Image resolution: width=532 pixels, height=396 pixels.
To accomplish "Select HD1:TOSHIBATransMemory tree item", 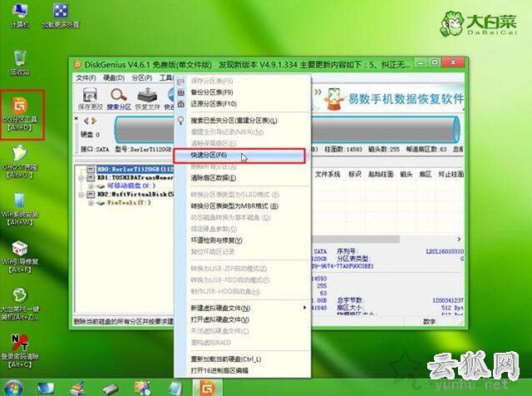I will click(135, 177).
